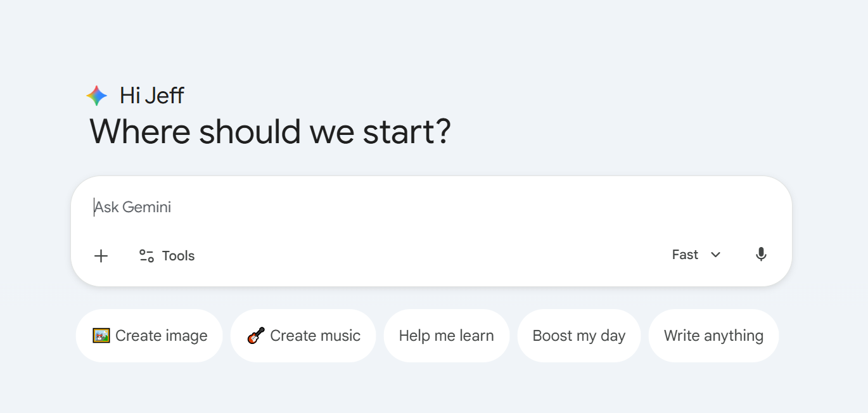Select the Write anything chip
The image size is (868, 413).
713,336
